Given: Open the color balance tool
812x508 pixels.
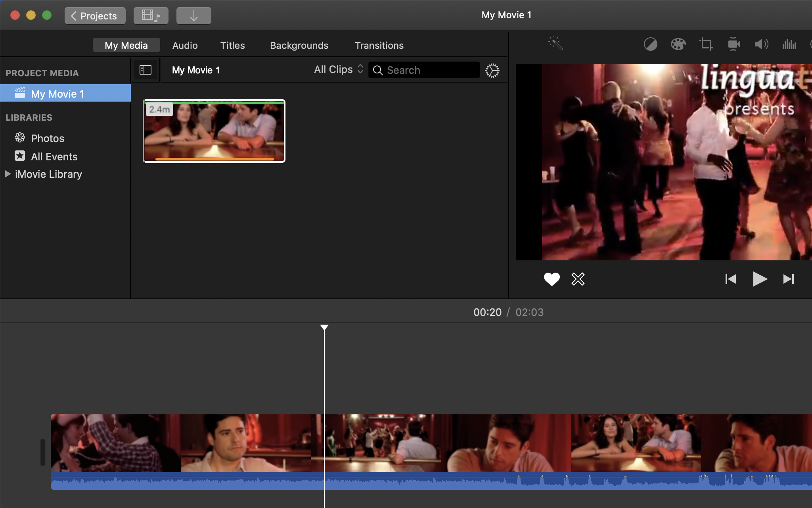Looking at the screenshot, I should 650,44.
